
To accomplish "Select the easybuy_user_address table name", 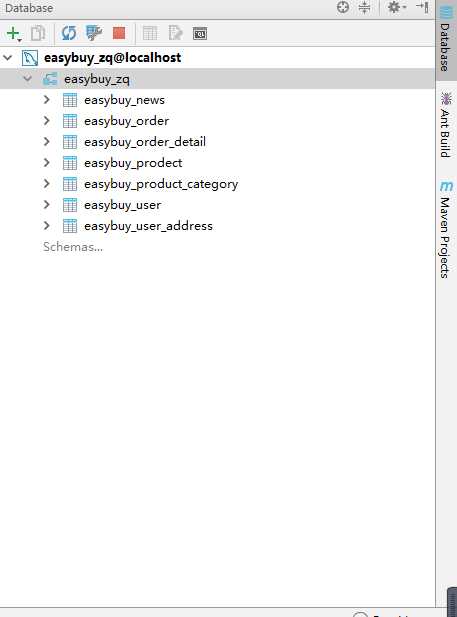I will pyautogui.click(x=148, y=226).
